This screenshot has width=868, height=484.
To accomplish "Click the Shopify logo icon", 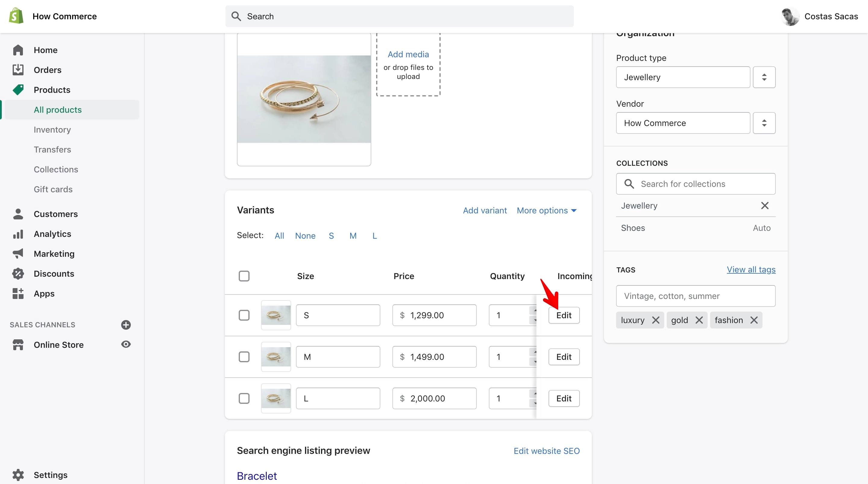I will 16,16.
